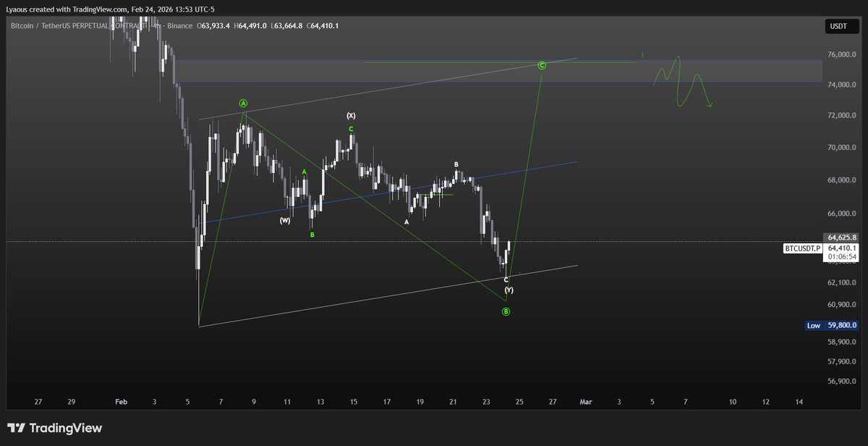Click the 14 date on time axis

click(x=799, y=401)
